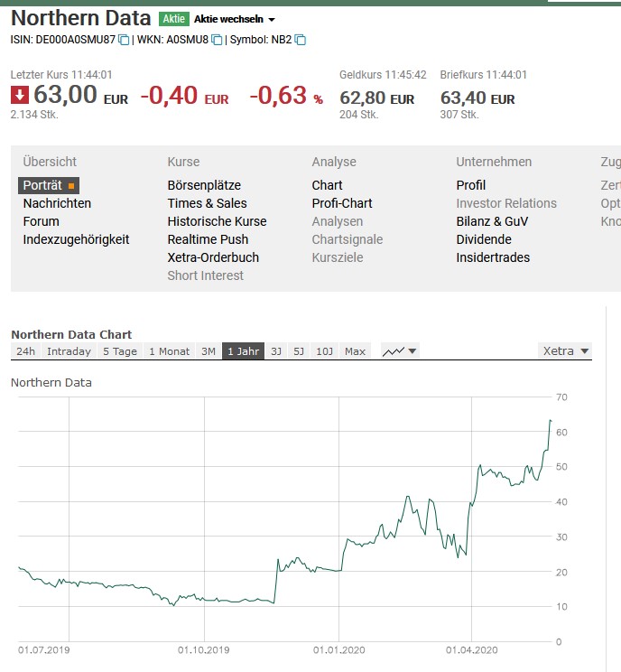
Task: Open Profi-Chart
Action: [x=342, y=203]
